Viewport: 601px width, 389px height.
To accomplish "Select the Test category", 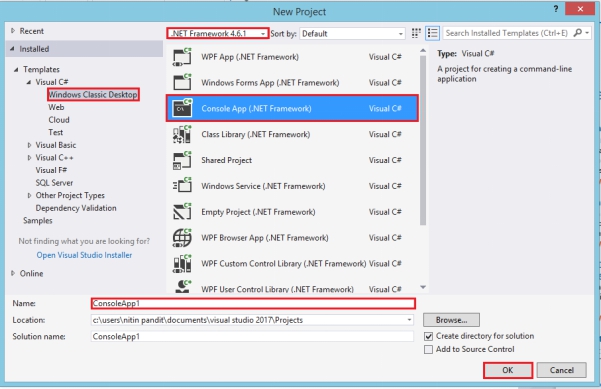I will point(56,133).
